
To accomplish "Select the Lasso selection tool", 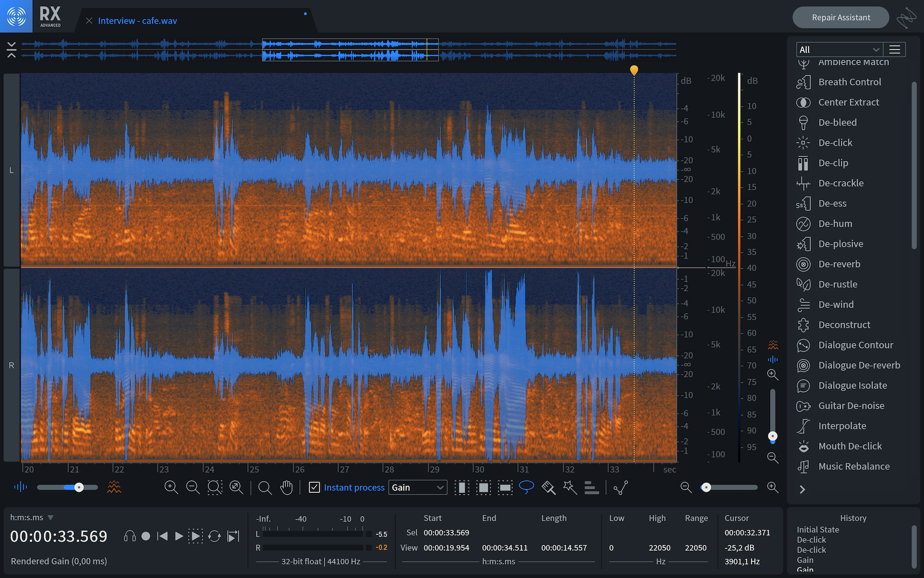I will (526, 487).
